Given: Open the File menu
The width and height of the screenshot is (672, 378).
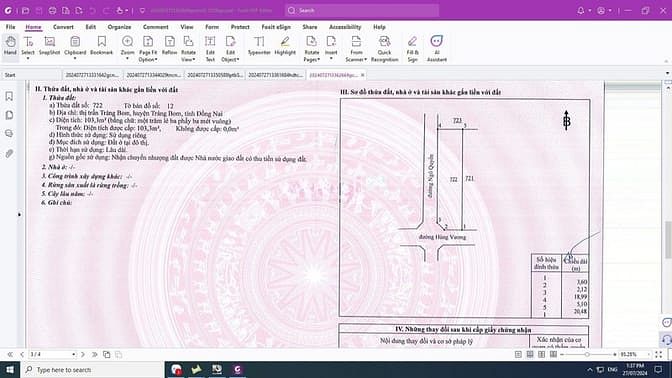Looking at the screenshot, I should (11, 27).
